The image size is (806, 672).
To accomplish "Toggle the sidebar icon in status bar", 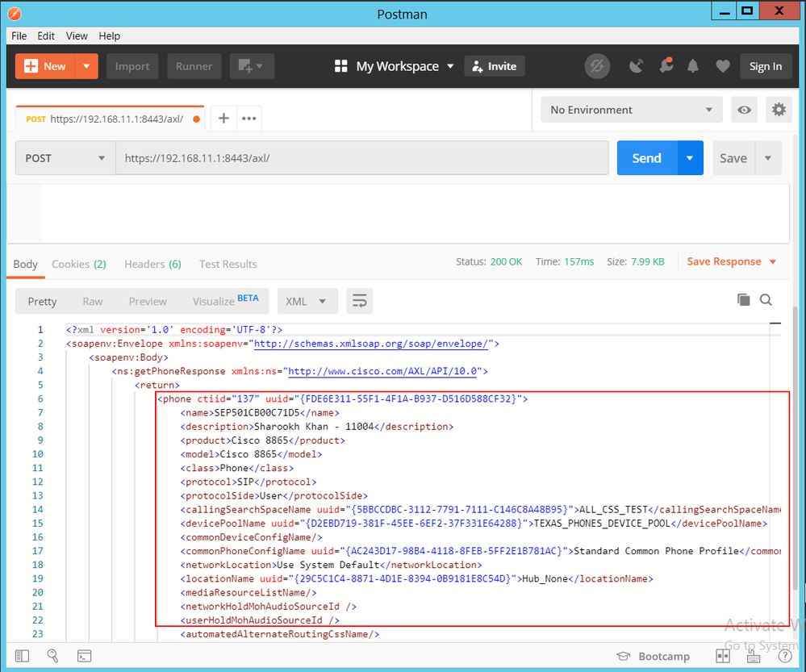I will coord(22,656).
